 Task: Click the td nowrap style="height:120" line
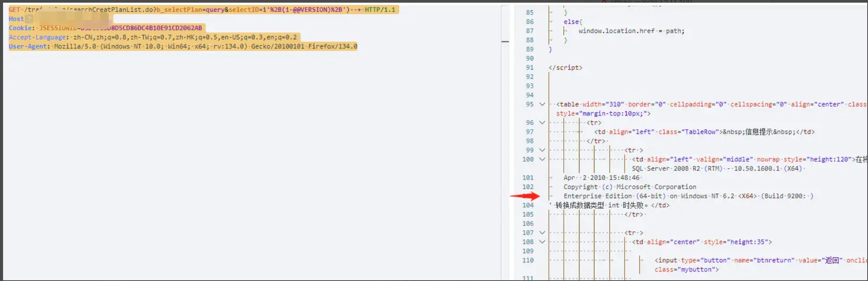[749, 159]
